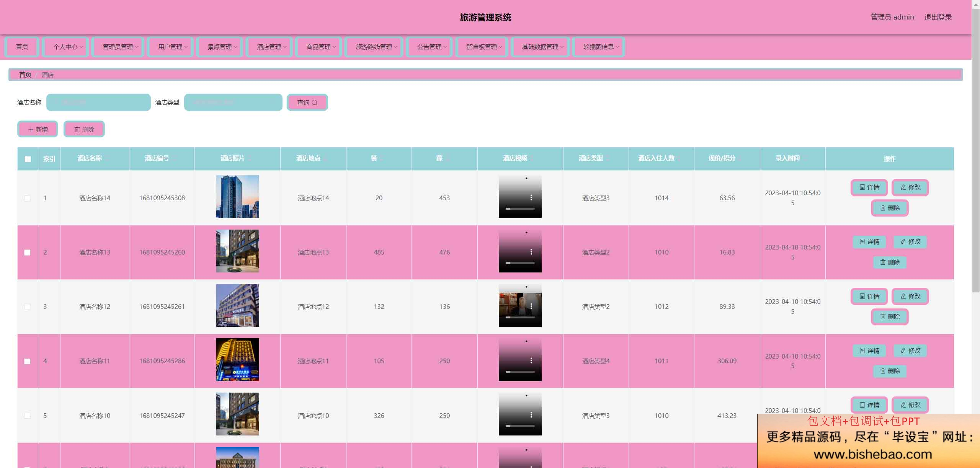Click 详情 document icon for 酒店名称12
Viewport: 980px width, 468px height.
coord(862,296)
